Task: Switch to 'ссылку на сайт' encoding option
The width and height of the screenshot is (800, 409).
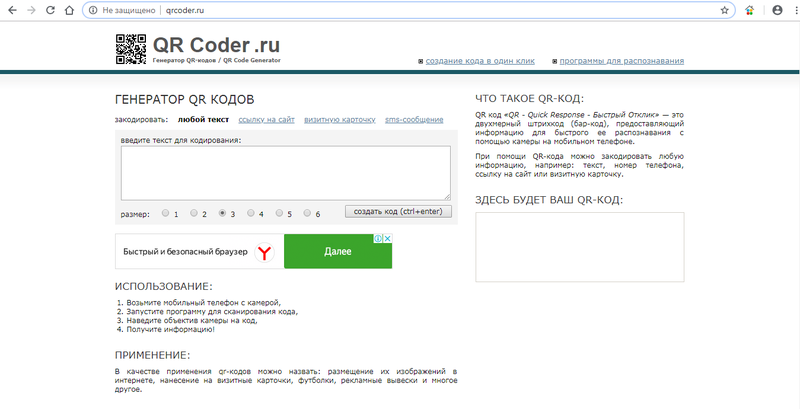Action: click(266, 120)
